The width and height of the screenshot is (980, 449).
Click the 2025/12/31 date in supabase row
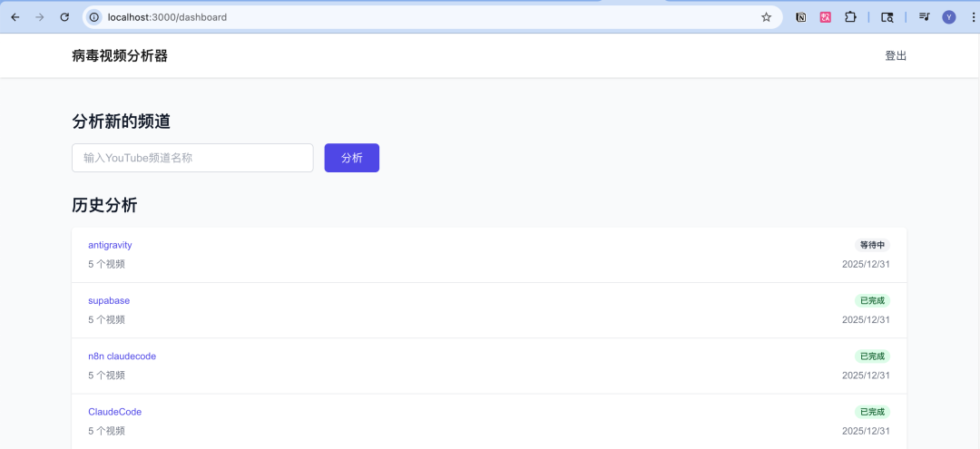click(x=866, y=319)
